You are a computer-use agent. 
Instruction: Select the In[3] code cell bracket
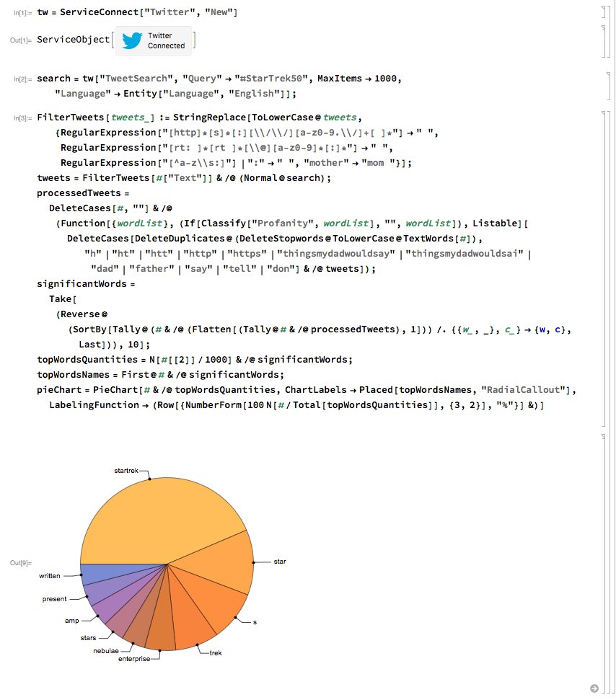[603, 269]
